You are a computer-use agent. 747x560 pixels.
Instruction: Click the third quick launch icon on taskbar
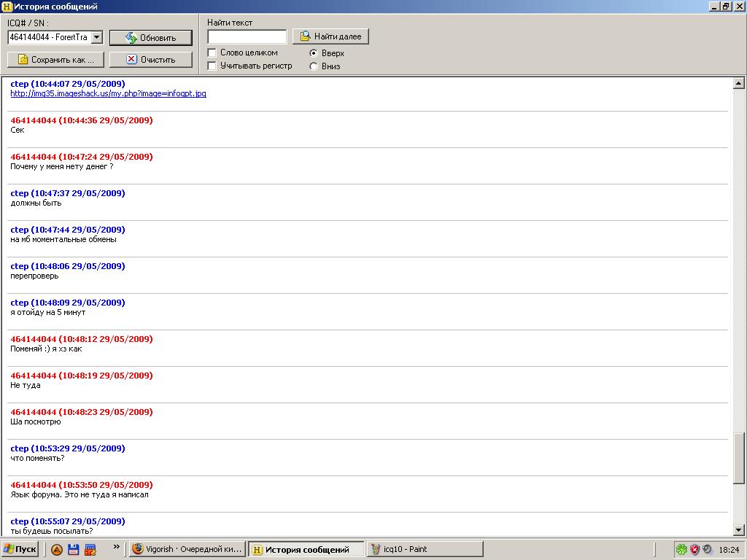[x=90, y=550]
